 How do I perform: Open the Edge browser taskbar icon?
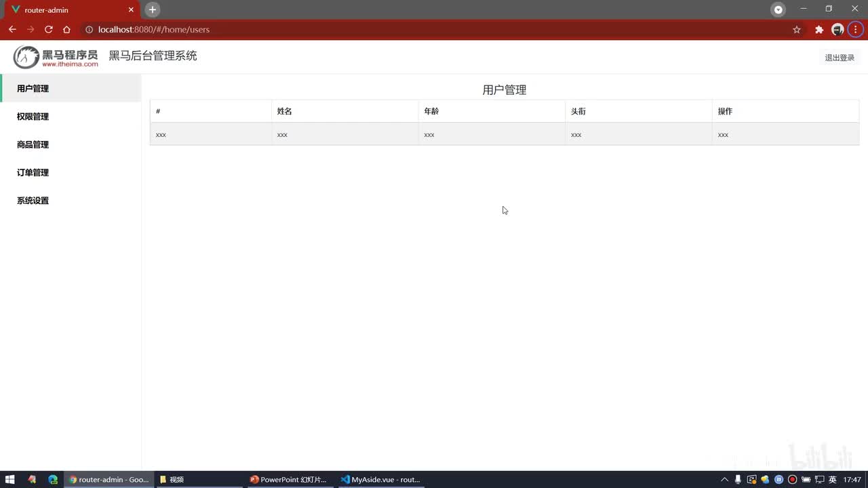coord(53,479)
